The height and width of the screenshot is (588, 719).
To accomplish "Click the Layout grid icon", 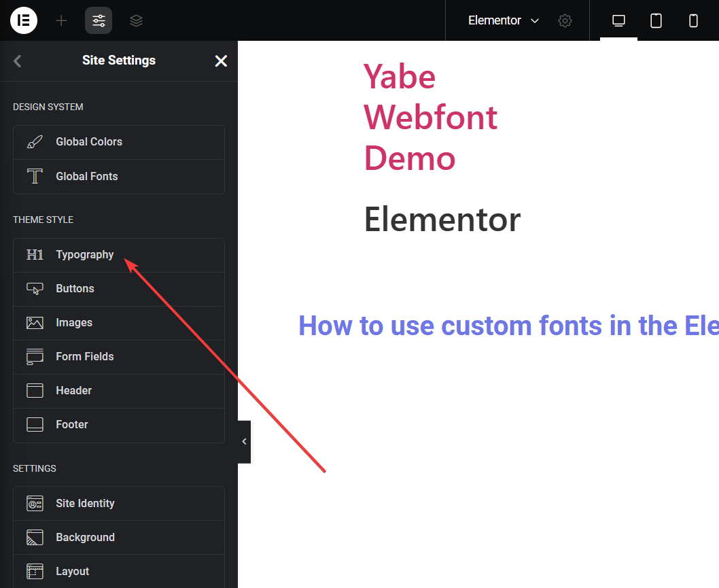I will pos(35,572).
